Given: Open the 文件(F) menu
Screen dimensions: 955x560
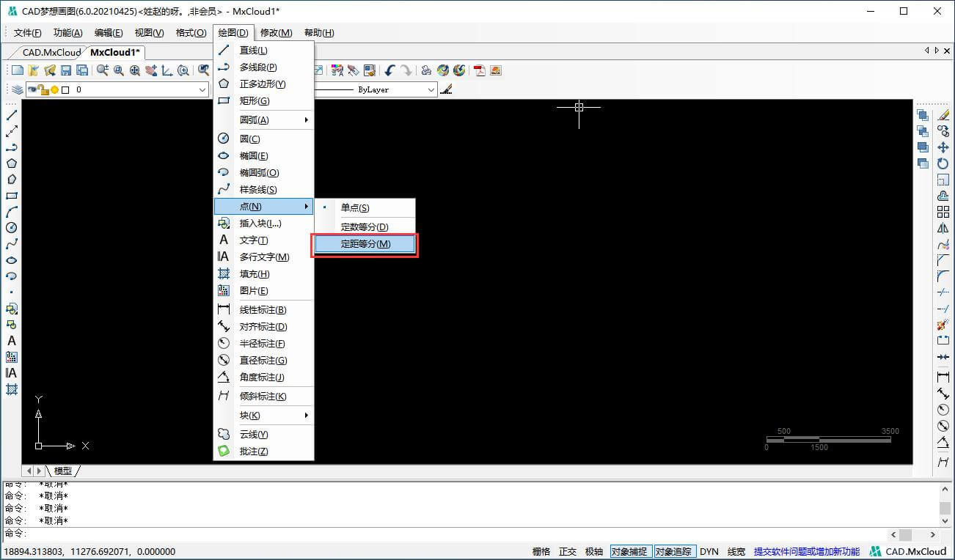Looking at the screenshot, I should (x=27, y=33).
